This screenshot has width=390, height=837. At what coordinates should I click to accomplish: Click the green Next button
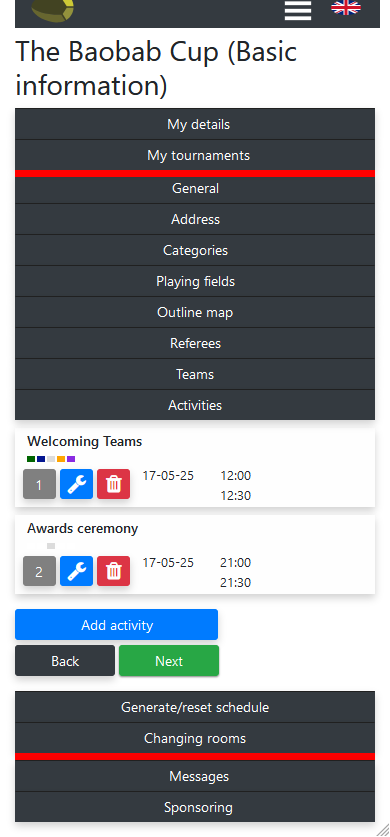point(169,661)
